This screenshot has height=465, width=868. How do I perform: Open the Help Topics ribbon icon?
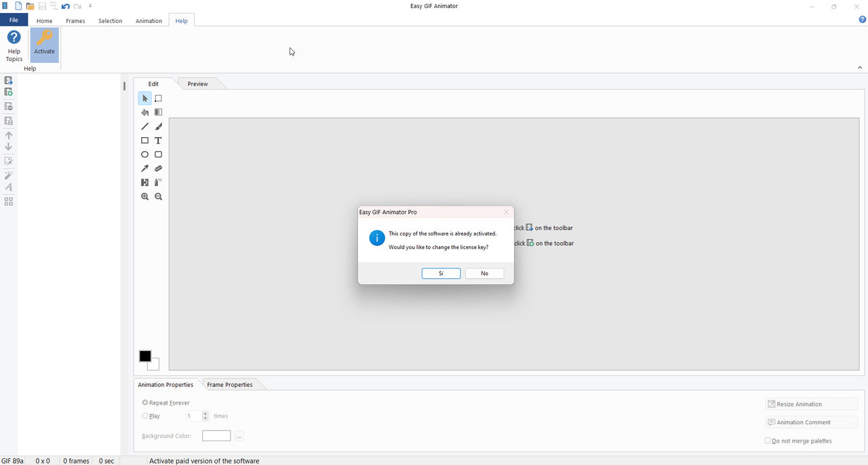[14, 46]
